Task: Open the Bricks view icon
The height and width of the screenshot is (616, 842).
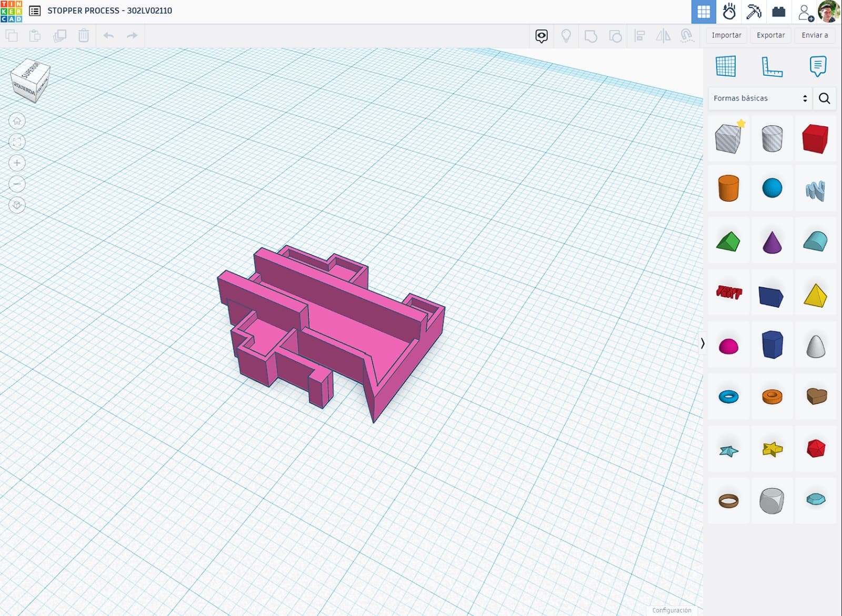Action: (x=779, y=11)
